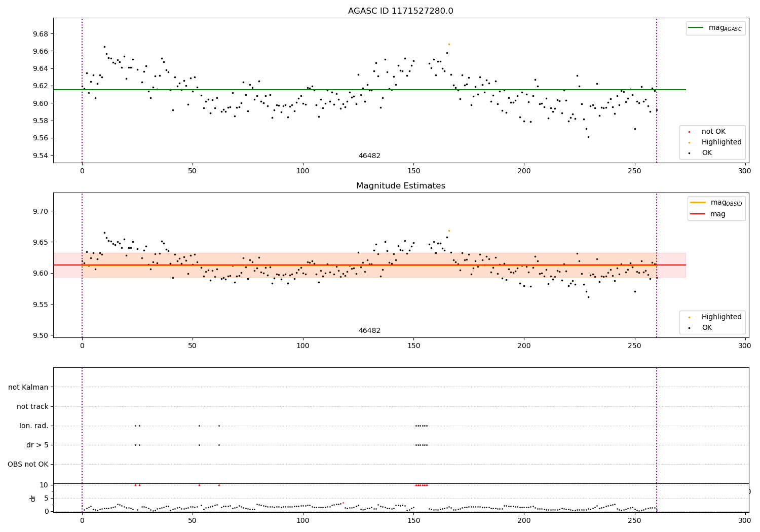Click the 9.54 y-tick in top plot

pos(42,156)
